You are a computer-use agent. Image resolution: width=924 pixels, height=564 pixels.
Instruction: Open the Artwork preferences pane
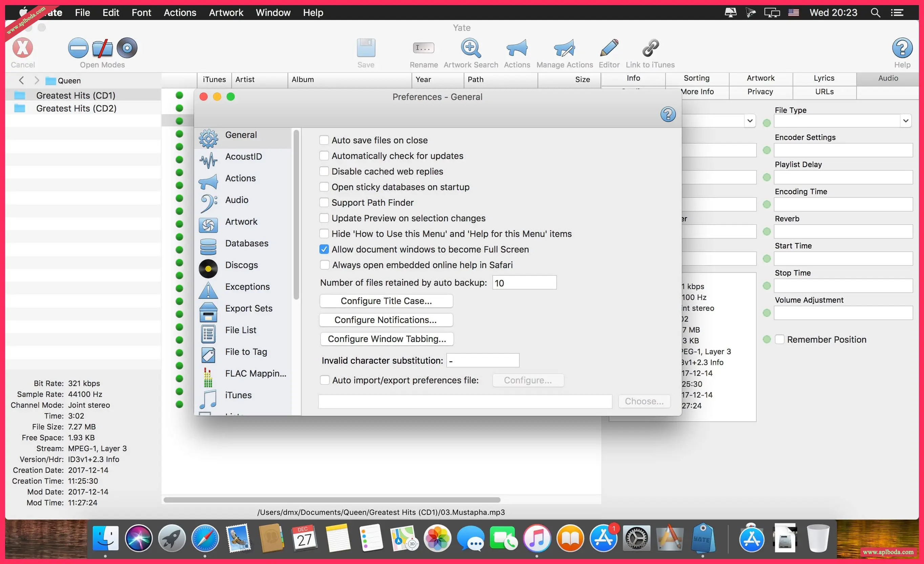coord(243,225)
